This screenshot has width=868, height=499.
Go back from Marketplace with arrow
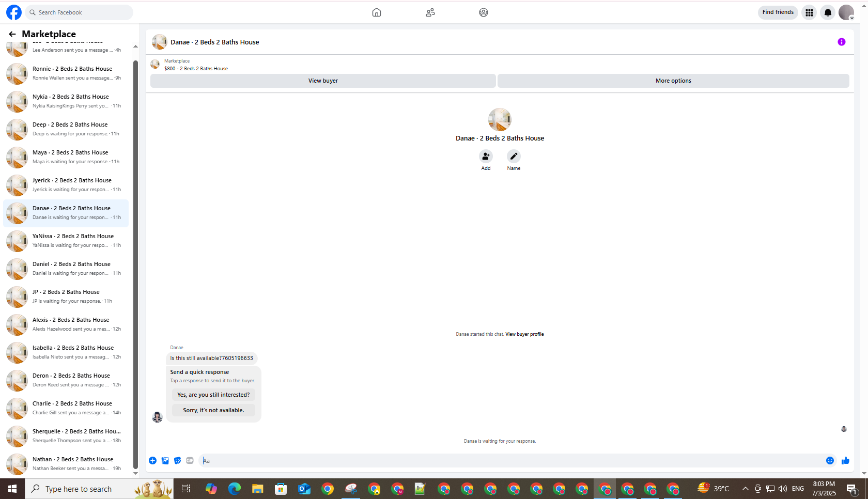(12, 34)
